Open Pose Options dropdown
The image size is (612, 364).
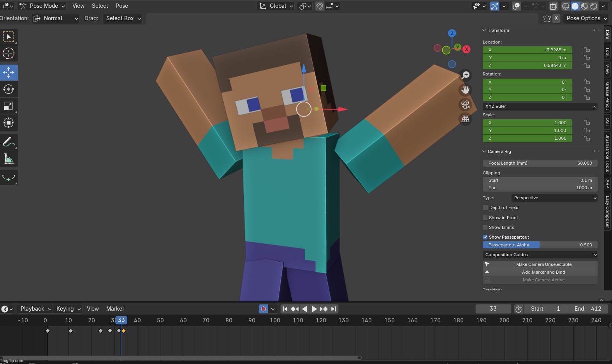tap(586, 18)
